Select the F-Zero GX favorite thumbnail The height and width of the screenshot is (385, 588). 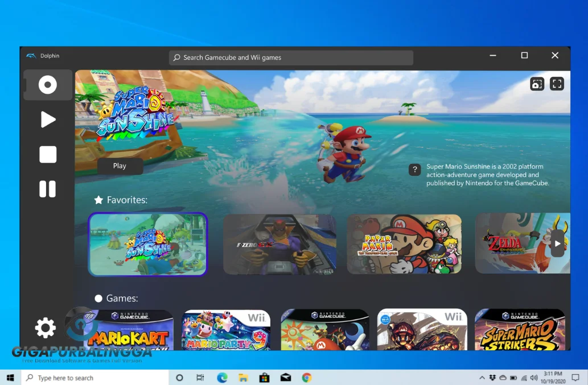point(279,243)
